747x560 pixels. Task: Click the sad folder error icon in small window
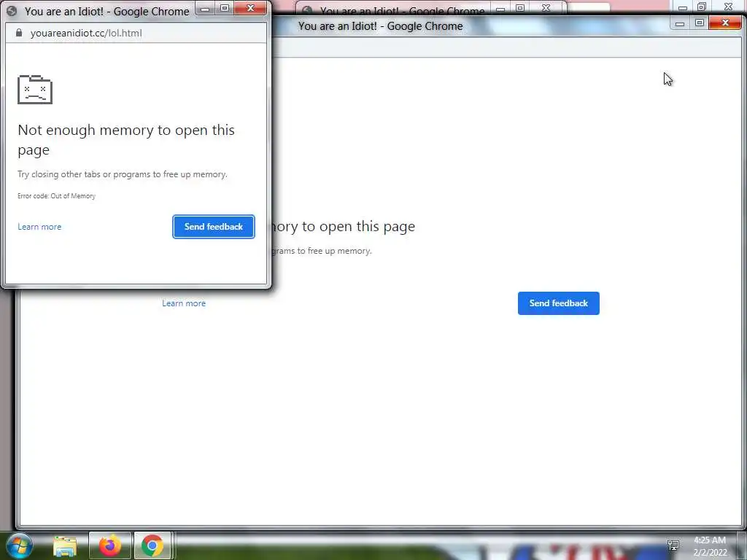coord(35,90)
